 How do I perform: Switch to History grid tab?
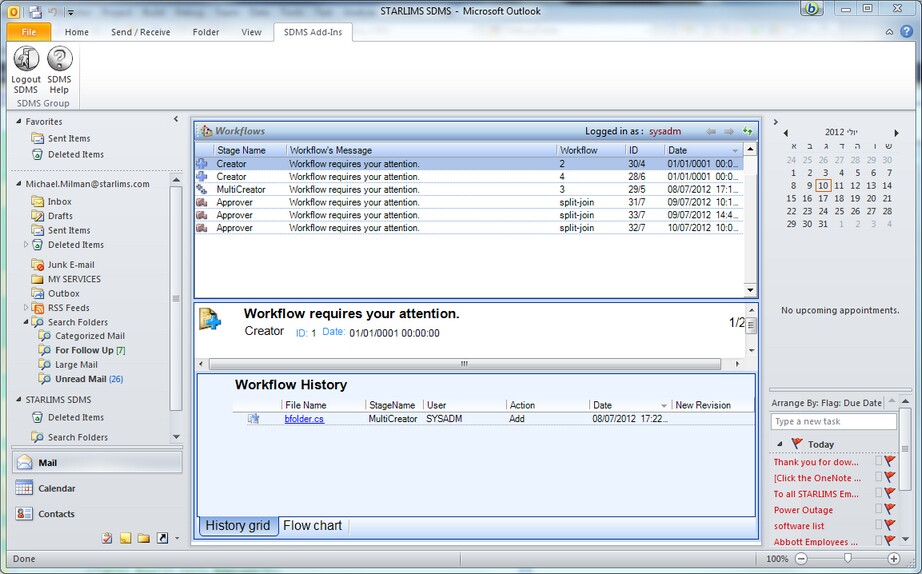(238, 526)
